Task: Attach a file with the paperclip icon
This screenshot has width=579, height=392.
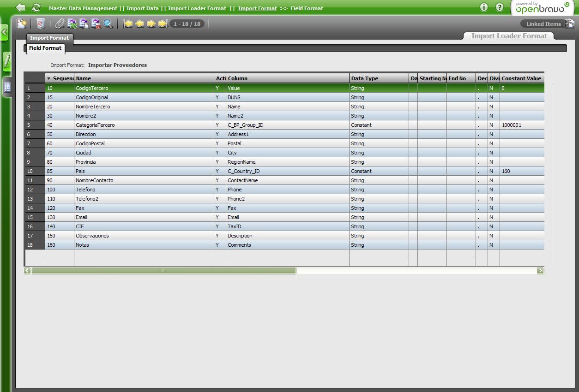Action: [x=60, y=24]
